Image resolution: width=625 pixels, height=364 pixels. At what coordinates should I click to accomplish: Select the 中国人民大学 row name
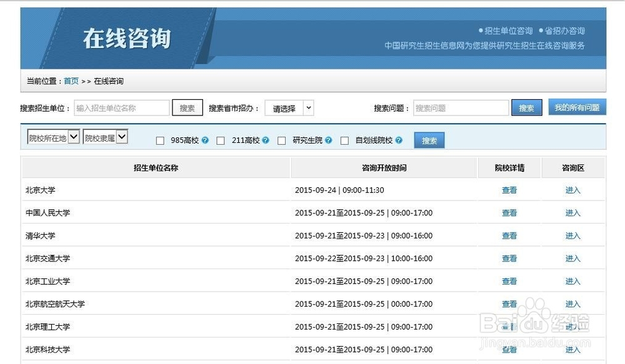[48, 213]
